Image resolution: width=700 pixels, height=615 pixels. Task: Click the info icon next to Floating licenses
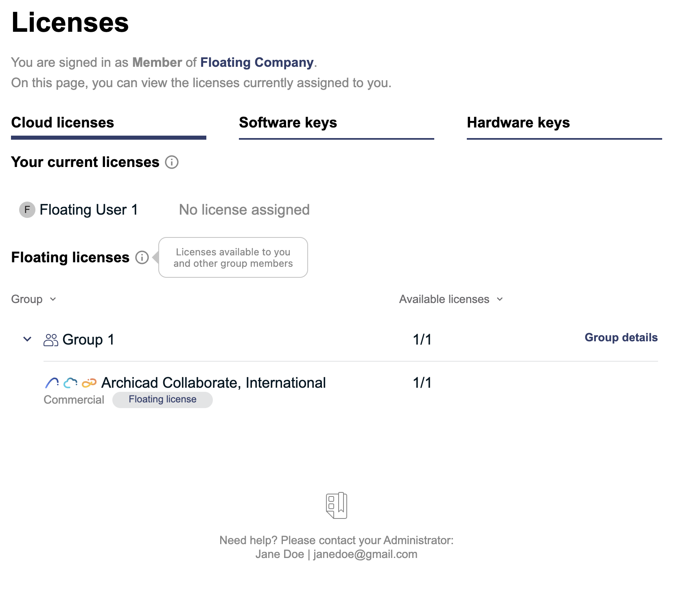(x=142, y=257)
